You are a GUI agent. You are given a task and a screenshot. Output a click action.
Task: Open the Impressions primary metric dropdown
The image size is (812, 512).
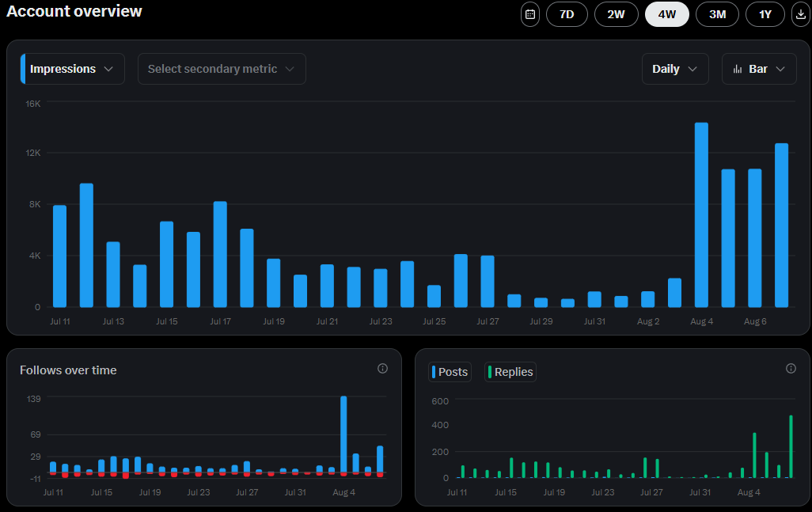tap(73, 69)
